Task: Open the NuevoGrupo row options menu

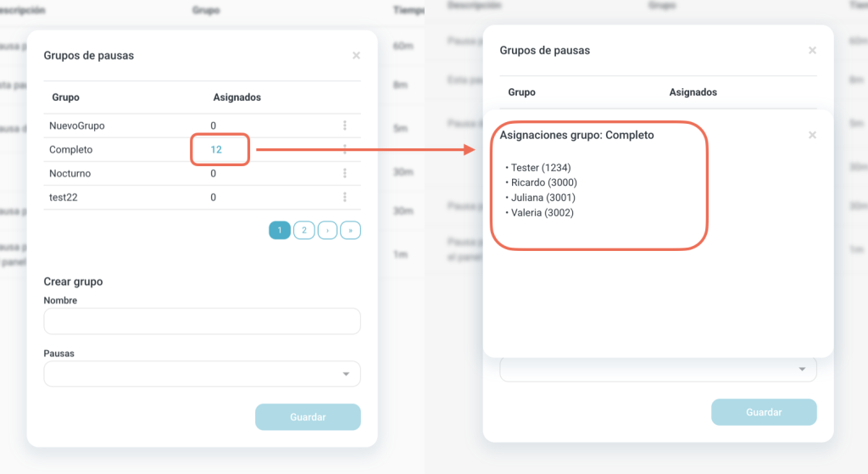Action: tap(345, 125)
